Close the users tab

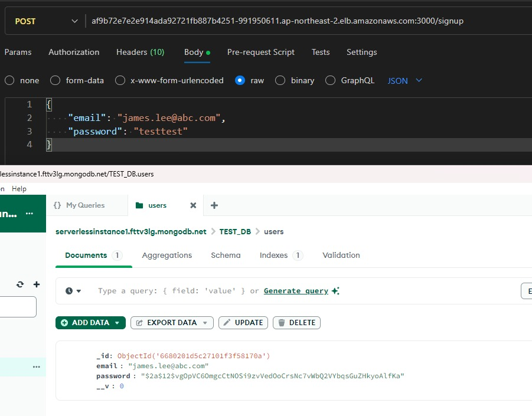pyautogui.click(x=193, y=205)
